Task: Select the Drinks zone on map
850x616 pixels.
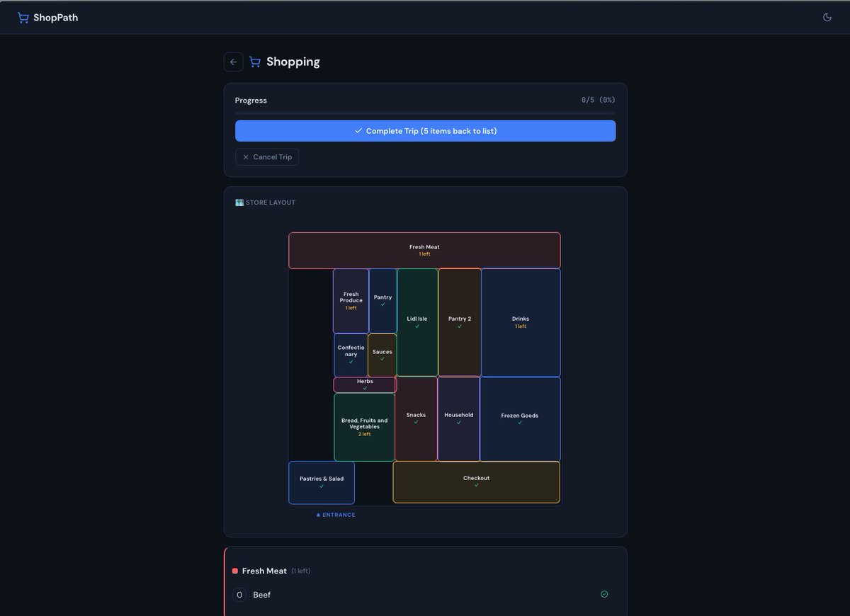Action: [521, 322]
